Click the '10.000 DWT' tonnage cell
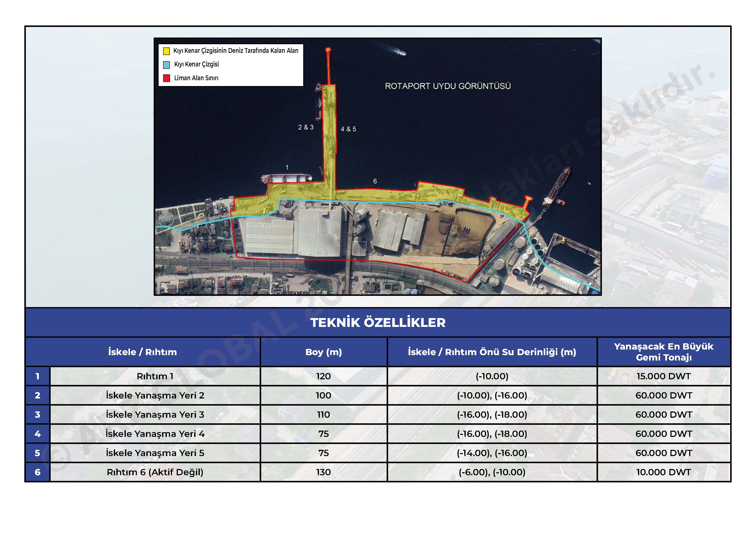The width and height of the screenshot is (756, 535). [x=664, y=472]
